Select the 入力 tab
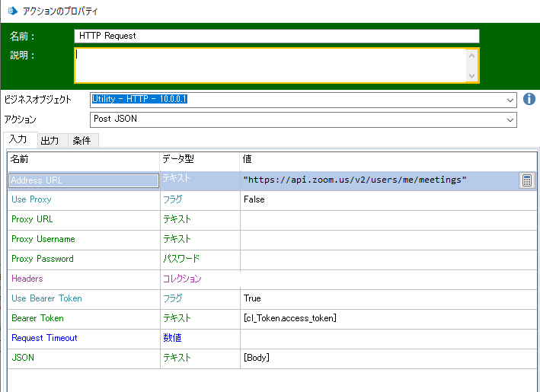Viewport: 540px width, 392px height. (x=18, y=140)
